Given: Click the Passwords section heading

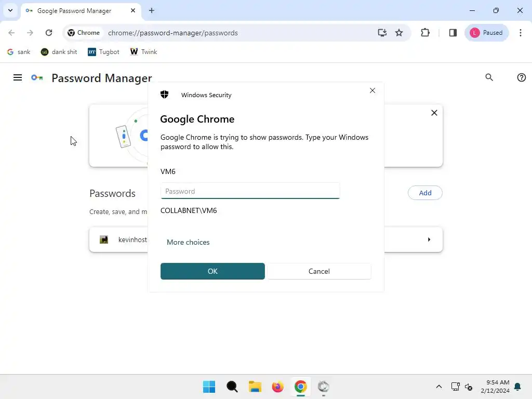Looking at the screenshot, I should coord(112,193).
